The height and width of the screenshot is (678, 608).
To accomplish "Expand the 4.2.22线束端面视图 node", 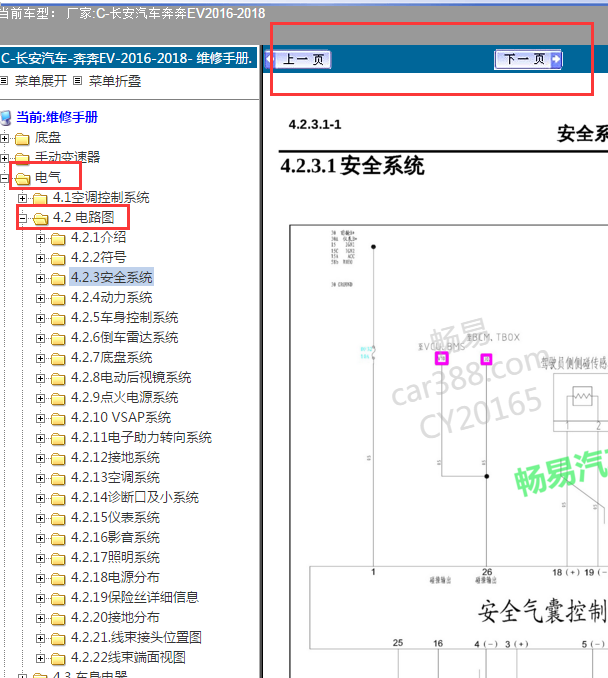I will tap(40, 659).
